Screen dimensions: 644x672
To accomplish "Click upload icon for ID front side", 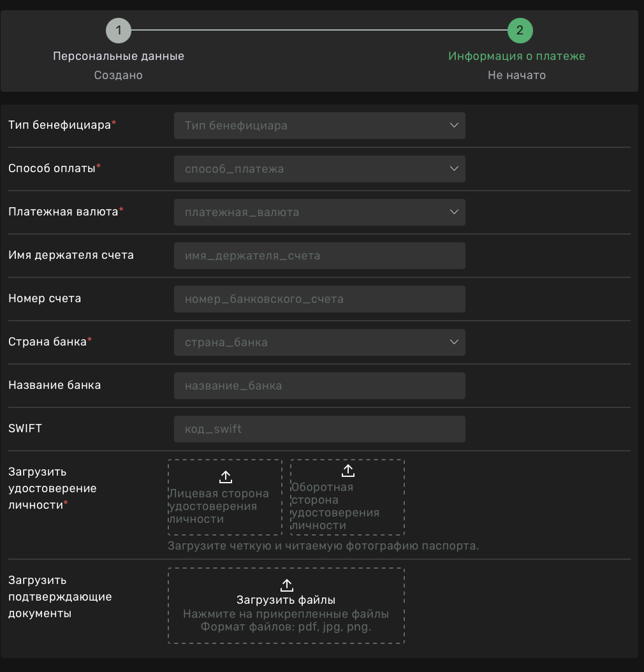I will point(225,477).
